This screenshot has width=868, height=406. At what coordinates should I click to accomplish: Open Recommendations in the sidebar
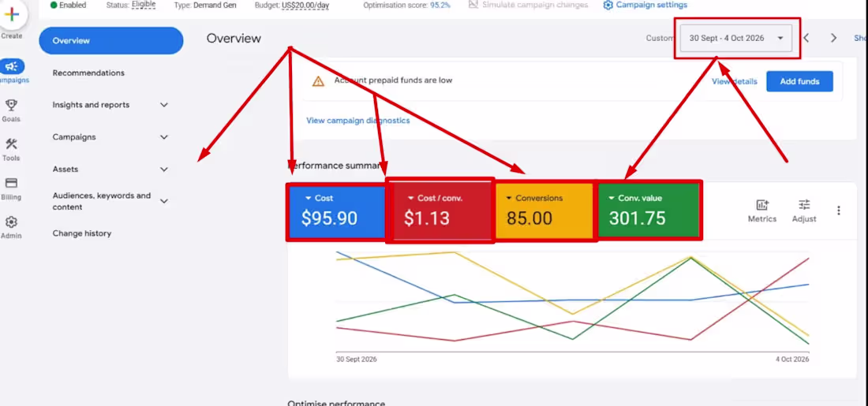88,73
